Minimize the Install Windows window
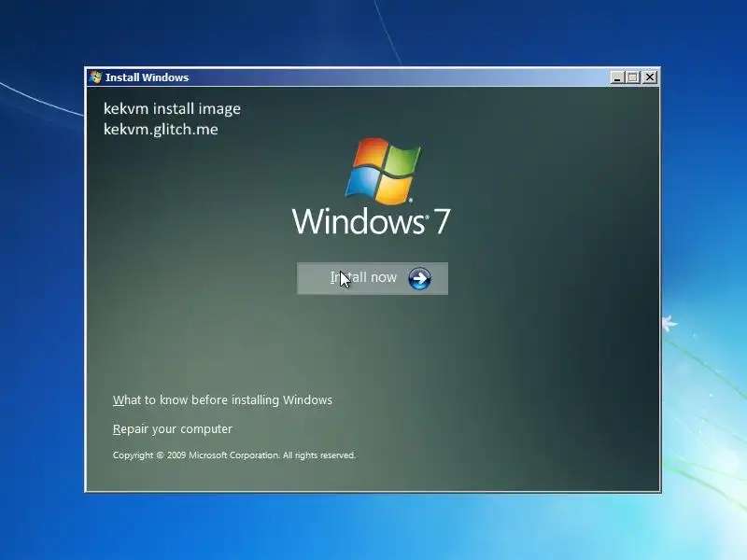Viewport: 747px width, 560px height. click(617, 77)
